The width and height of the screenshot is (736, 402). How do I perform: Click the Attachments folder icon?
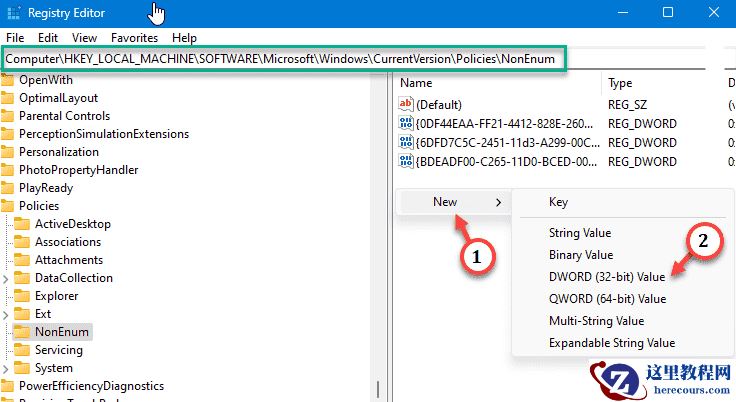pos(22,260)
